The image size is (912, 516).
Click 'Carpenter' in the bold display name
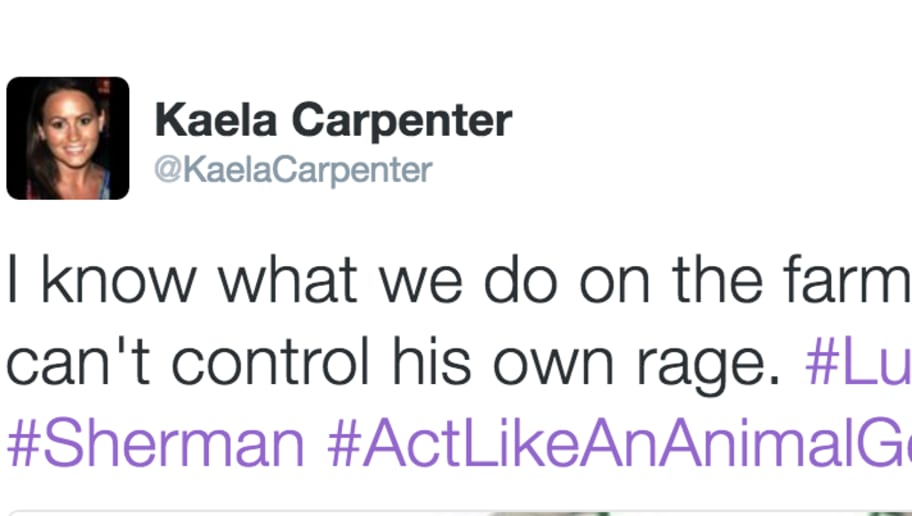(402, 121)
